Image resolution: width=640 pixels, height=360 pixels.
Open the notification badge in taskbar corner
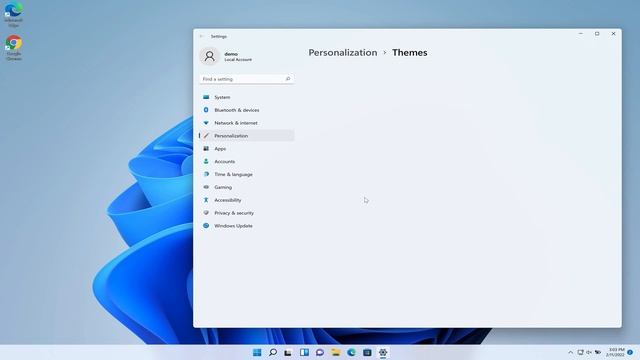tap(630, 352)
